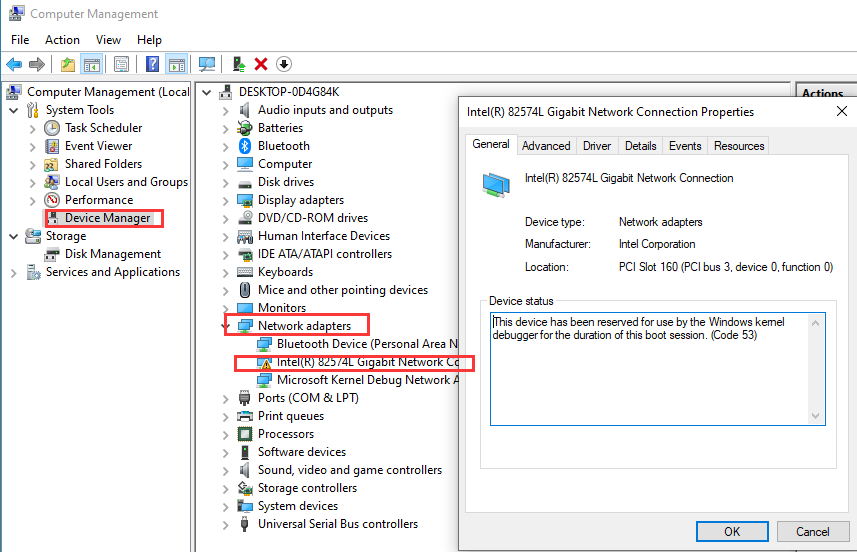Expand the Display adapters category
Image resolution: width=857 pixels, height=552 pixels.
click(x=225, y=201)
